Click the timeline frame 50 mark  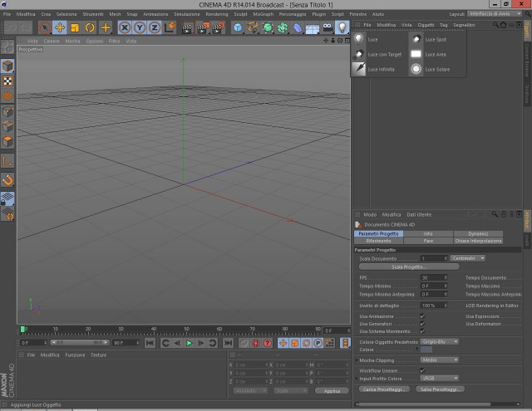point(186,330)
